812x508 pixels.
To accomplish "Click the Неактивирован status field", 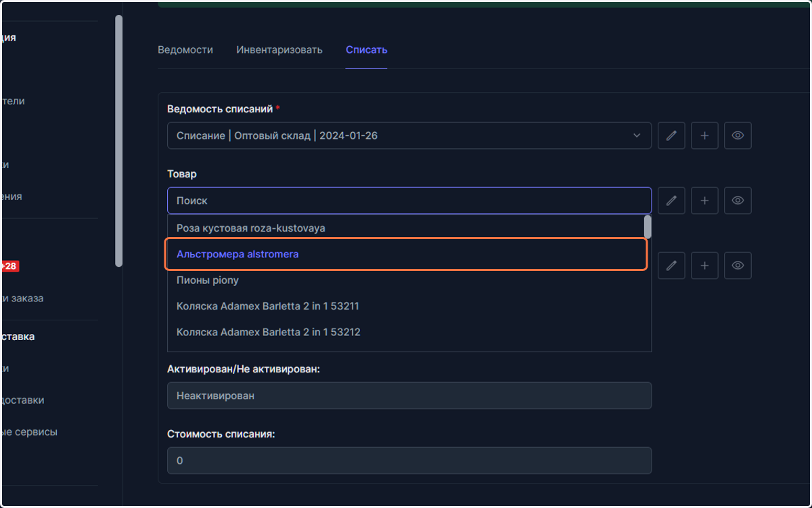I will (409, 396).
